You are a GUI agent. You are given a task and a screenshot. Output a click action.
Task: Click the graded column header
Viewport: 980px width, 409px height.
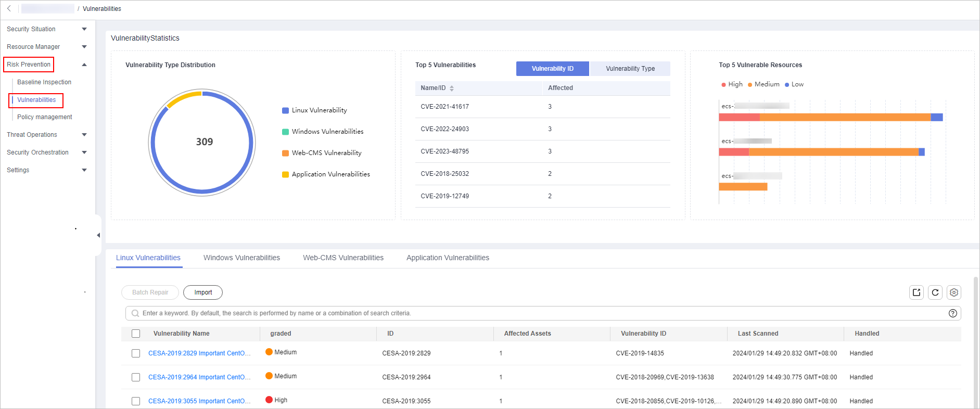(281, 334)
